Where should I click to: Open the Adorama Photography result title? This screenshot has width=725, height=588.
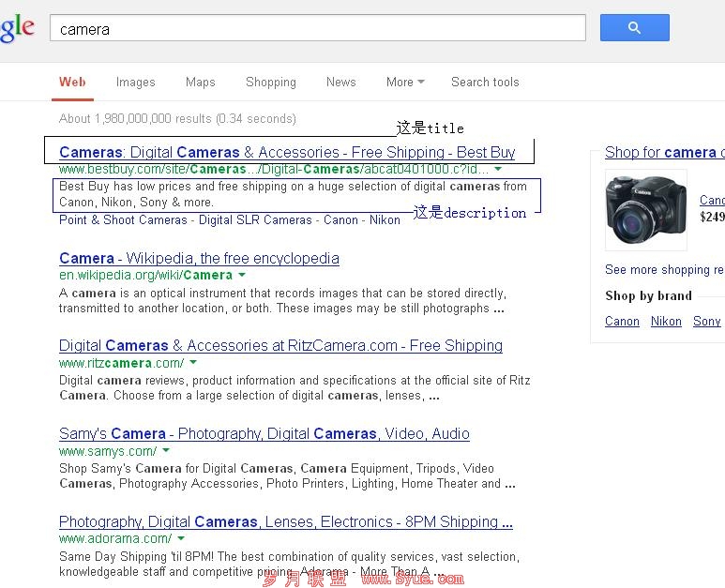tap(286, 521)
